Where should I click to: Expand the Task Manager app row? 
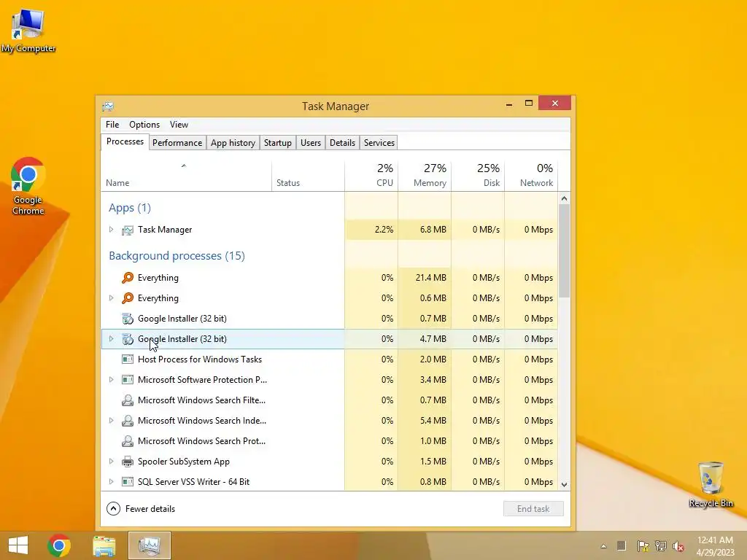click(x=111, y=230)
